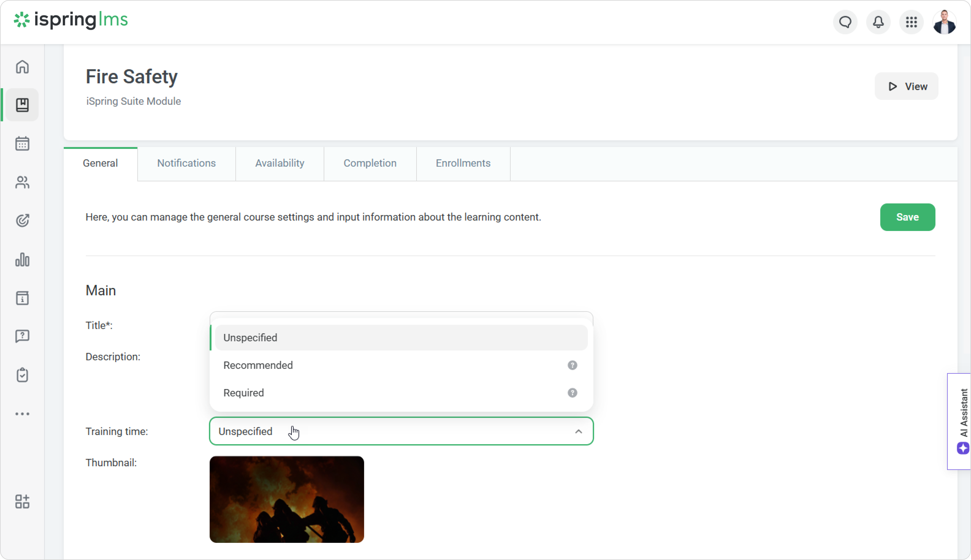Image resolution: width=971 pixels, height=560 pixels.
Task: Click the calendar icon in sidebar
Action: pos(22,144)
